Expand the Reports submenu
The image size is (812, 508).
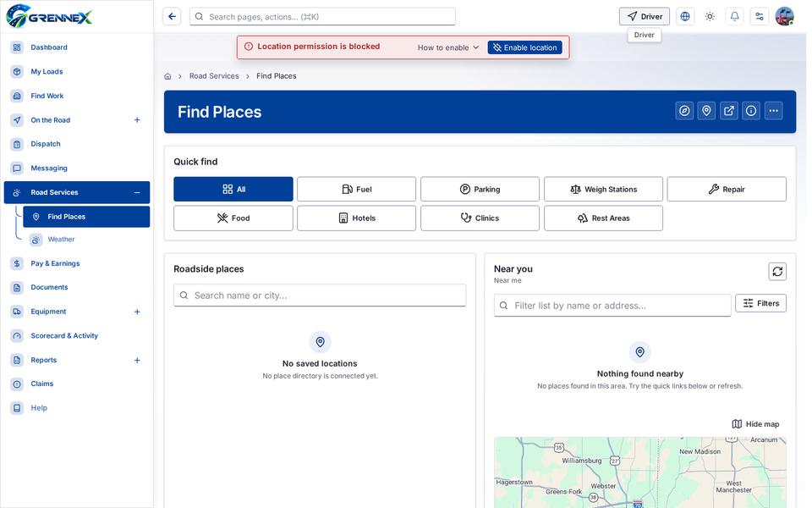[x=137, y=361]
